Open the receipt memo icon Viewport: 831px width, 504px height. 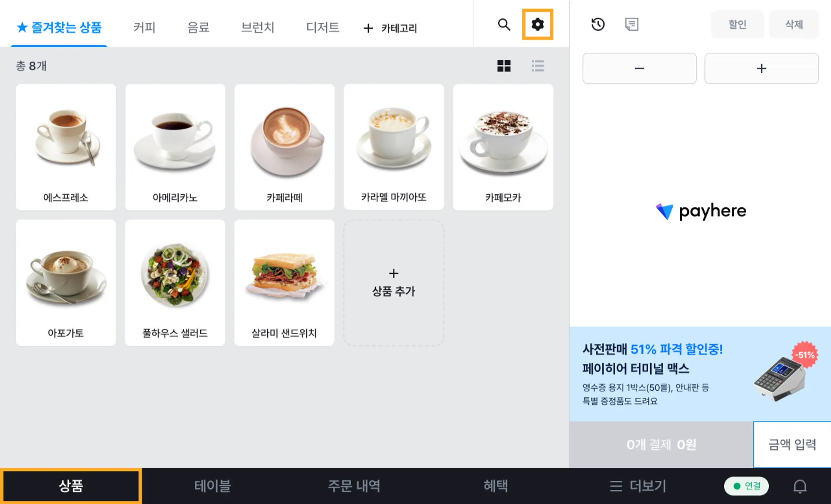point(632,24)
